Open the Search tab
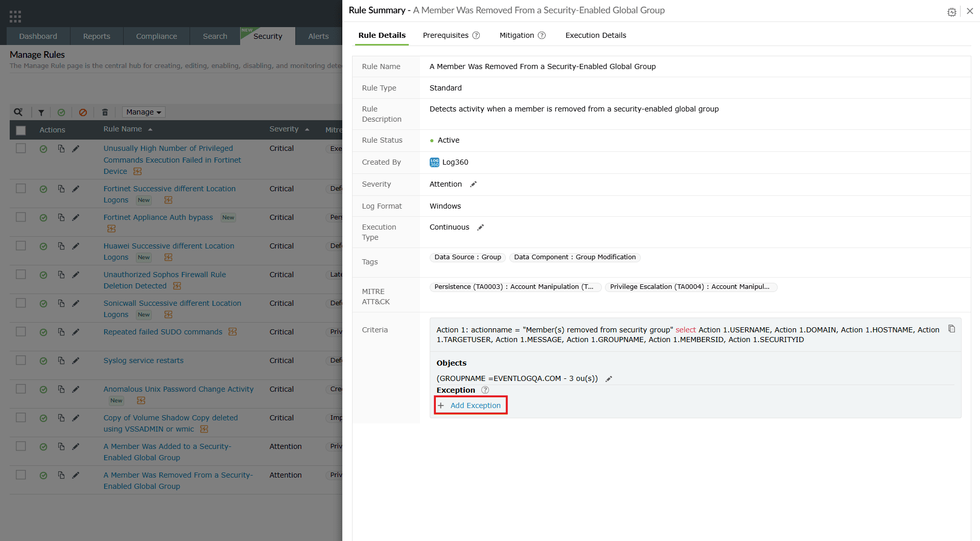This screenshot has width=980, height=541. 215,36
